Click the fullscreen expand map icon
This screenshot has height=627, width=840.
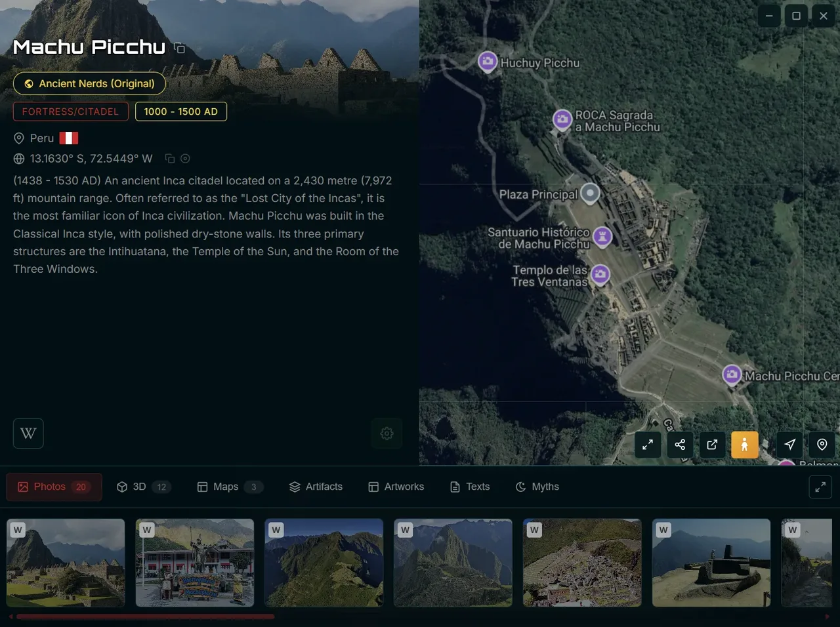click(648, 445)
